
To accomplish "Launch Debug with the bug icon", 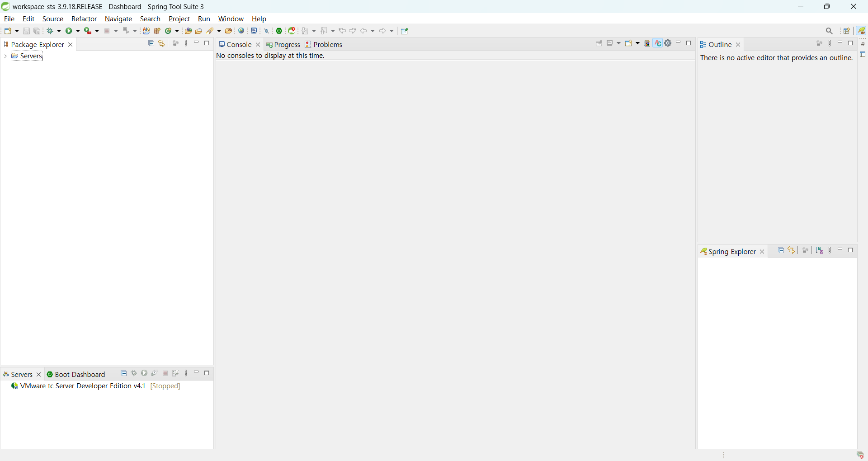I will click(x=51, y=31).
